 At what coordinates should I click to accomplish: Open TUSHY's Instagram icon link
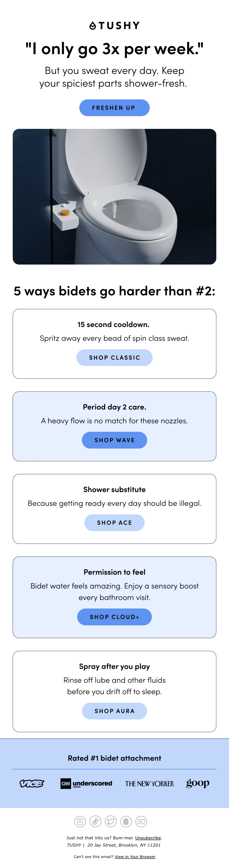[x=80, y=821]
